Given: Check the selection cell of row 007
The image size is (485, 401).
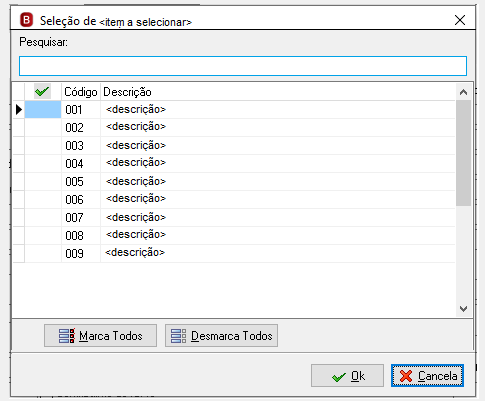Looking at the screenshot, I should (x=43, y=218).
